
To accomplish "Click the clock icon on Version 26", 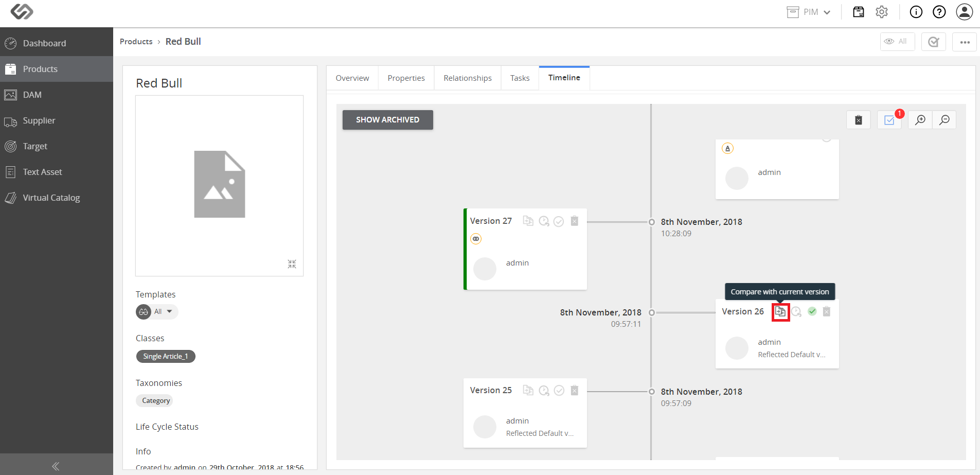I will tap(796, 312).
